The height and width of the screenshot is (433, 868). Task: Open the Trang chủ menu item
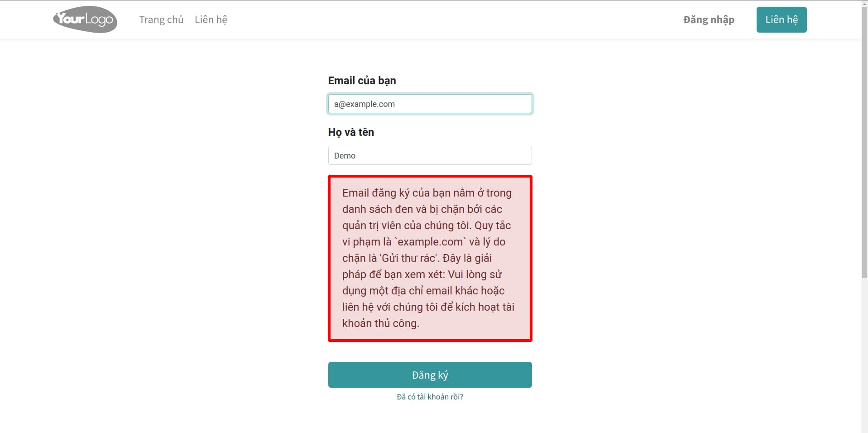click(x=161, y=19)
